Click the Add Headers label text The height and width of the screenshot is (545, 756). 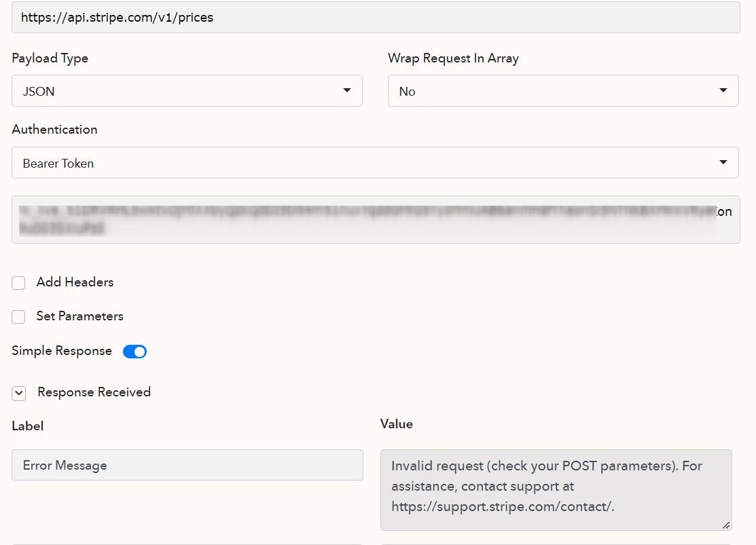(x=75, y=282)
